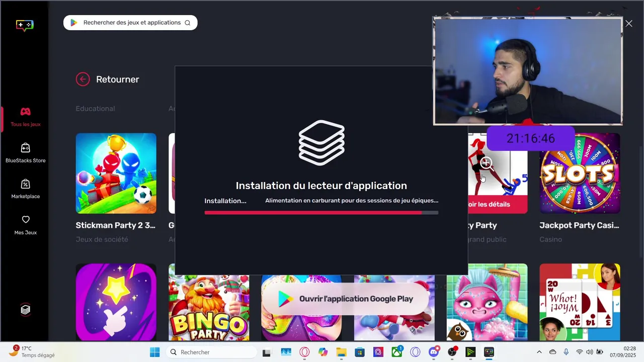Click the zoom-plus icon on the stickman card
Viewport: 644px width, 362px height.
[486, 162]
